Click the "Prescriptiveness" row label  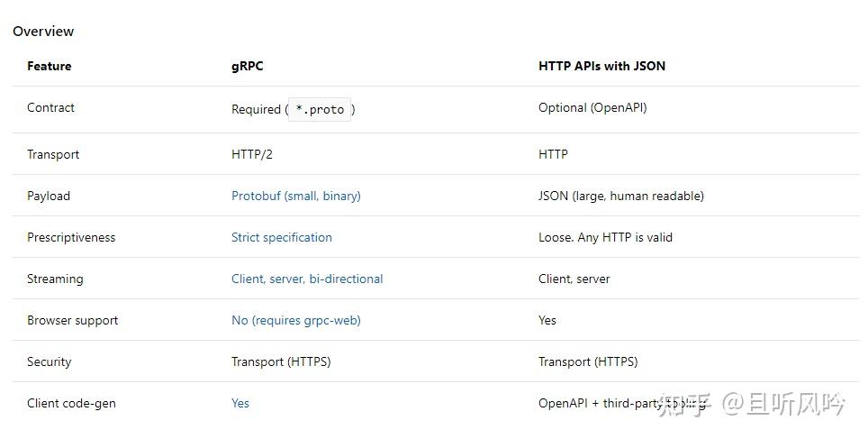click(71, 238)
